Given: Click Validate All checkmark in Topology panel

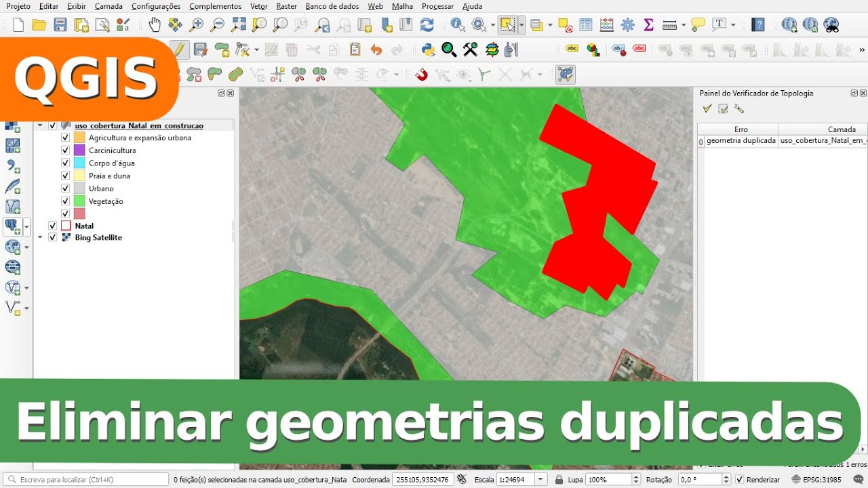Looking at the screenshot, I should point(707,108).
